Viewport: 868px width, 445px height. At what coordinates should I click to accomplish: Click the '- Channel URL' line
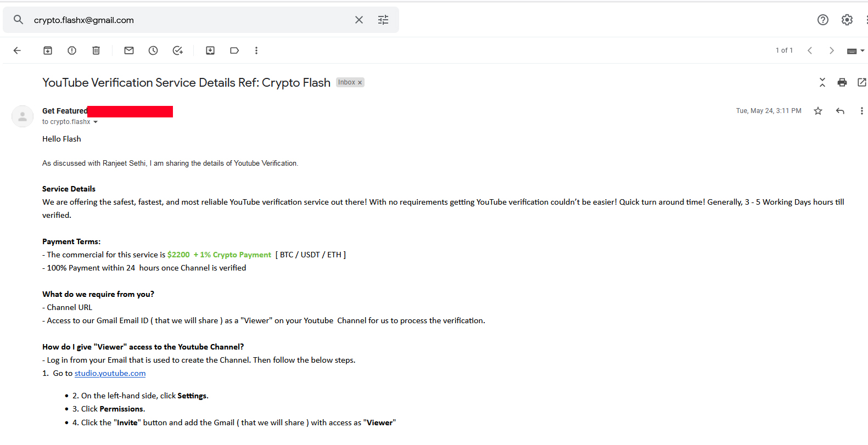pos(67,307)
